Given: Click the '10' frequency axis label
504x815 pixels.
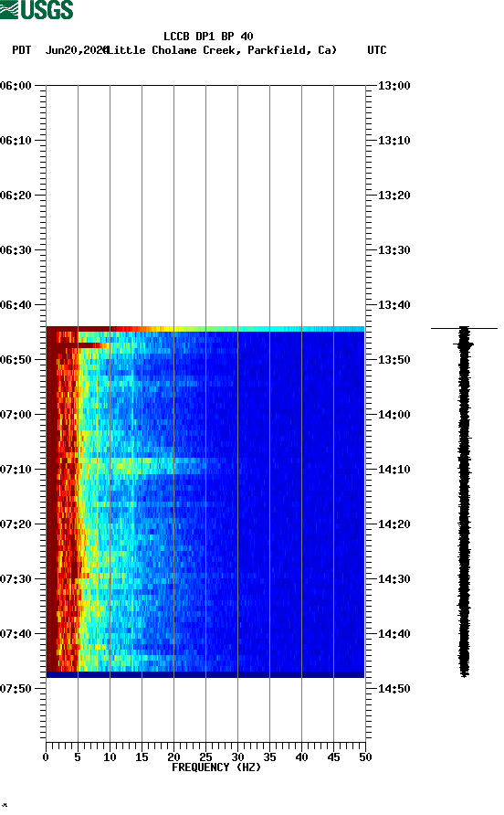Looking at the screenshot, I should click(x=110, y=757).
